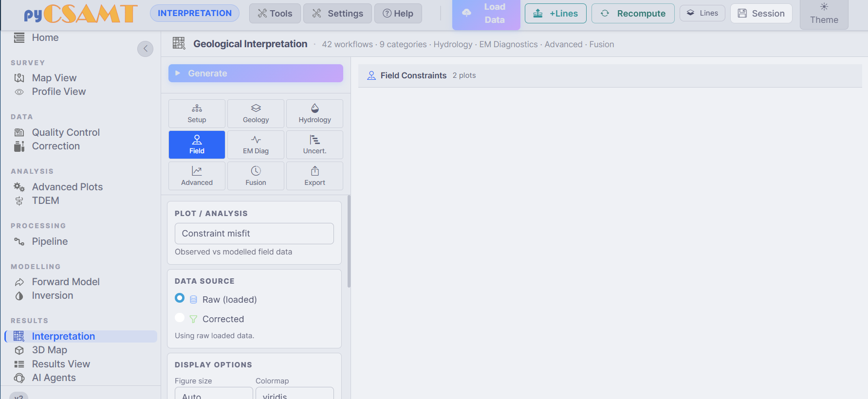Screen dimensions: 868x399
Task: Select the EM Diag category tile
Action: coord(256,145)
